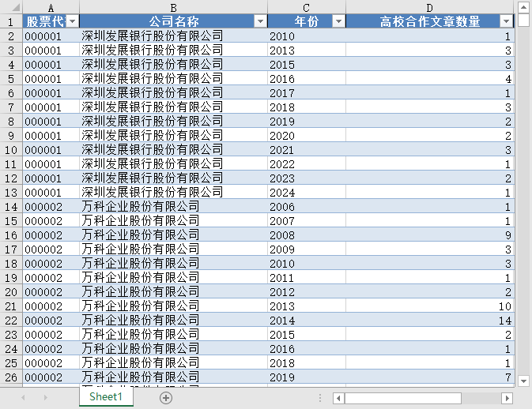Select the year 2006 cell
Screen dimensions: 532x409
point(307,206)
